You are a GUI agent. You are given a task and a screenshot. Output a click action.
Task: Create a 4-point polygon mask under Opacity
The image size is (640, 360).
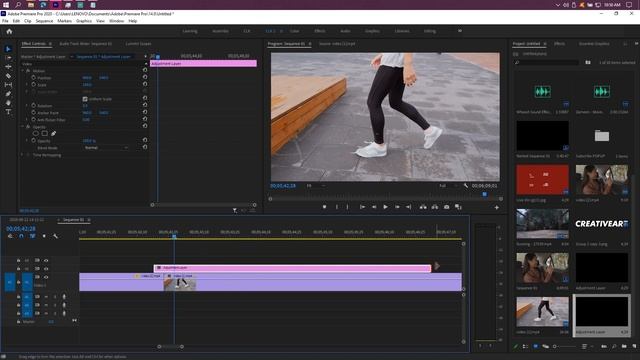(x=45, y=133)
